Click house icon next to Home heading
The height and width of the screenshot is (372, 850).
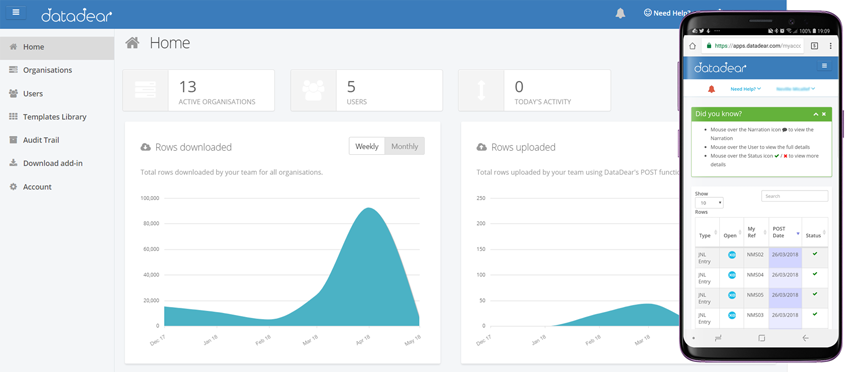[x=132, y=43]
